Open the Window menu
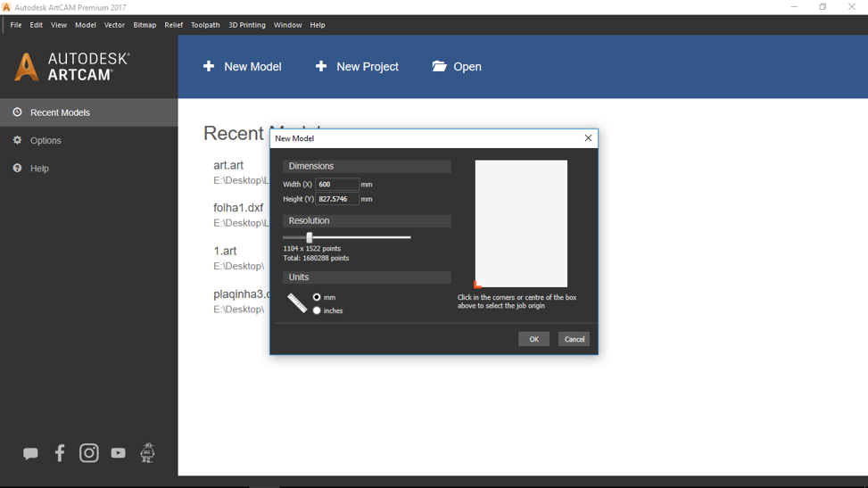 click(x=288, y=25)
